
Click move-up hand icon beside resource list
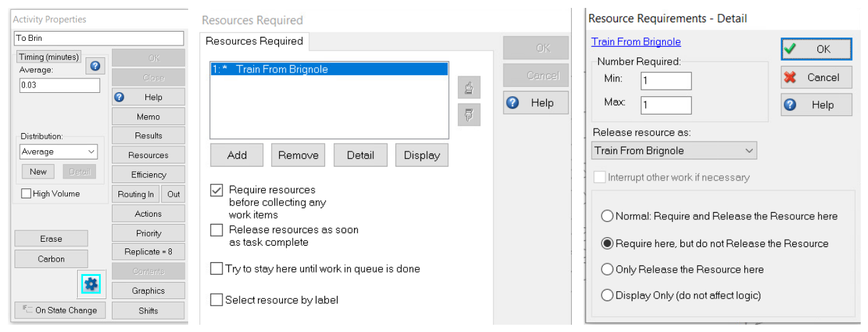tap(469, 88)
